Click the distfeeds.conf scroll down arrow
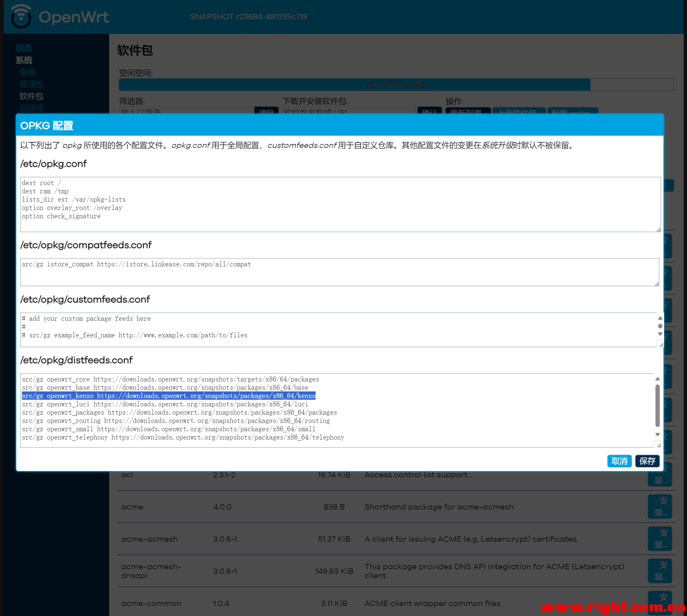The width and height of the screenshot is (687, 616). click(657, 435)
